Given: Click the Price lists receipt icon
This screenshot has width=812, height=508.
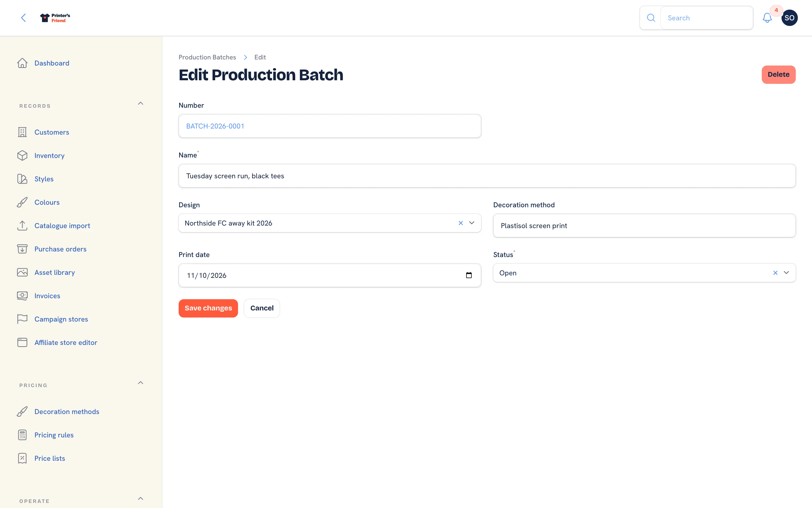Looking at the screenshot, I should (23, 458).
